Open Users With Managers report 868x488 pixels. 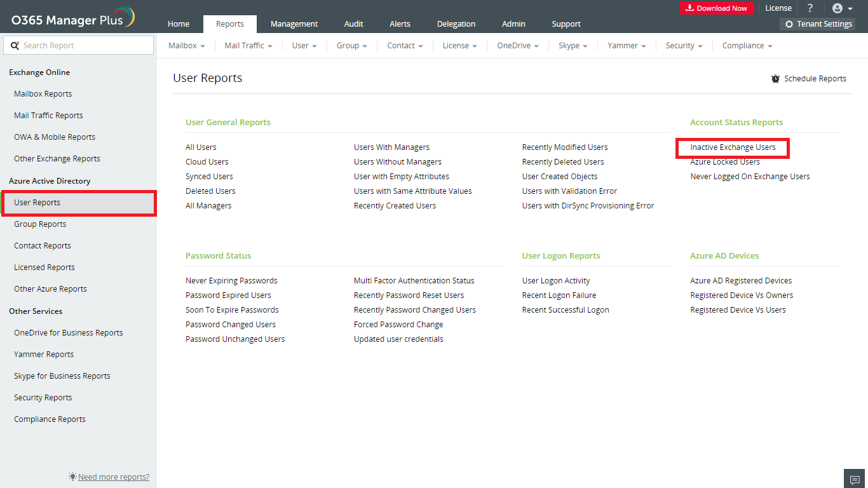[x=391, y=147]
